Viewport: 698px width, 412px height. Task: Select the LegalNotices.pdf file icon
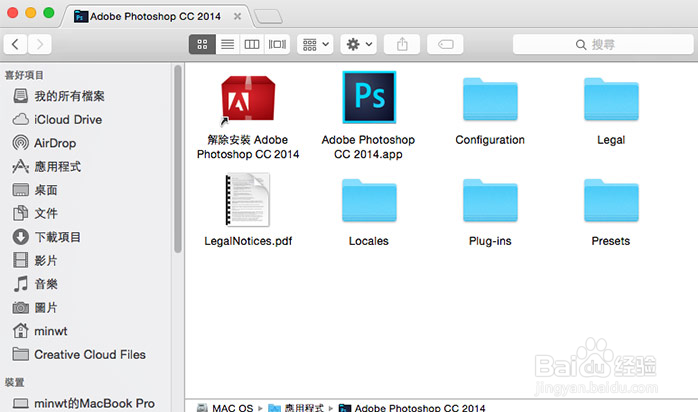coord(248,200)
